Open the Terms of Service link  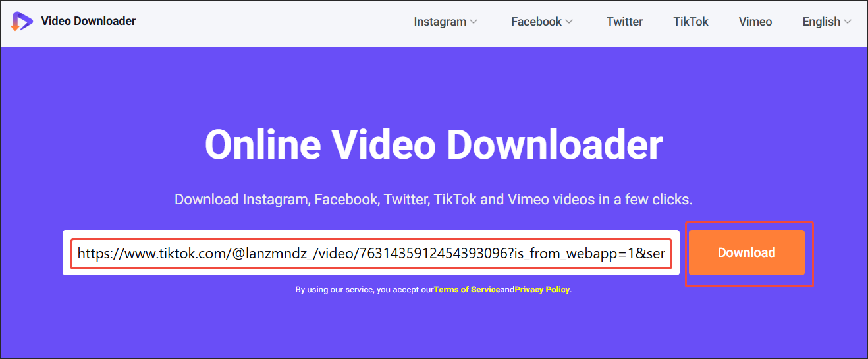[x=467, y=290]
